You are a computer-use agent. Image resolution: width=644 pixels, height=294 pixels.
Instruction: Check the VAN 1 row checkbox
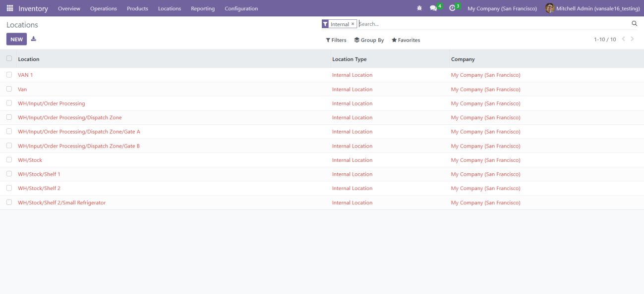(9, 75)
